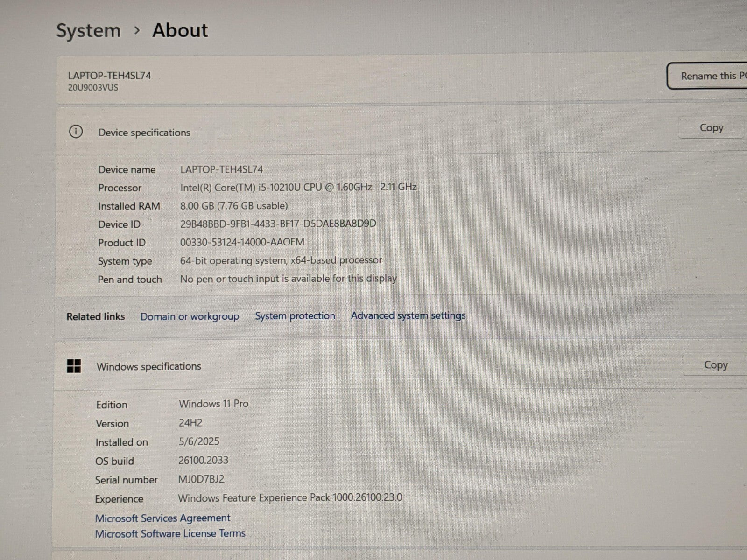Click the Windows logo icon
Viewport: 747px width, 560px height.
pyautogui.click(x=74, y=366)
